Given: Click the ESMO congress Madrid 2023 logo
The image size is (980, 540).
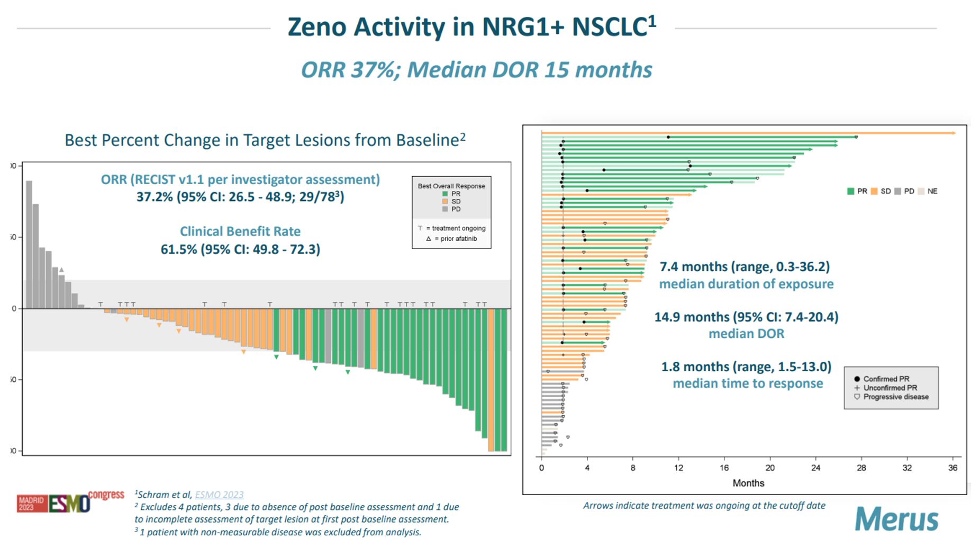Looking at the screenshot, I should coord(70,501).
